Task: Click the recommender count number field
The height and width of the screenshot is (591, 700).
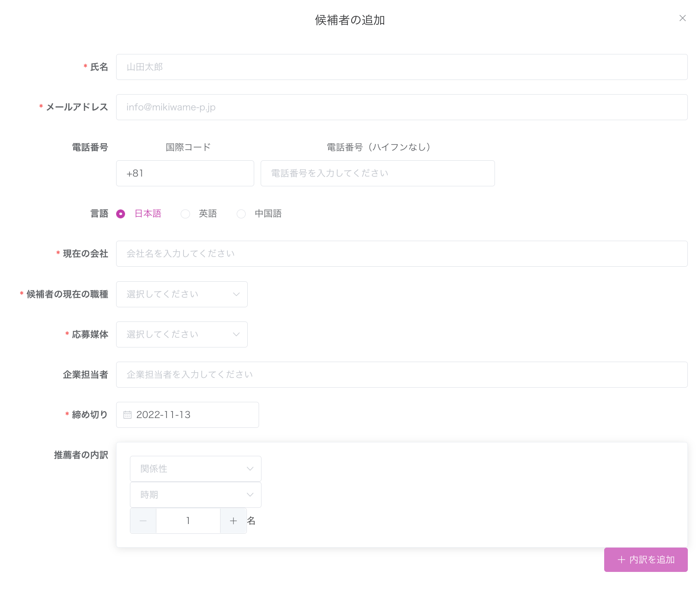Action: pyautogui.click(x=188, y=521)
